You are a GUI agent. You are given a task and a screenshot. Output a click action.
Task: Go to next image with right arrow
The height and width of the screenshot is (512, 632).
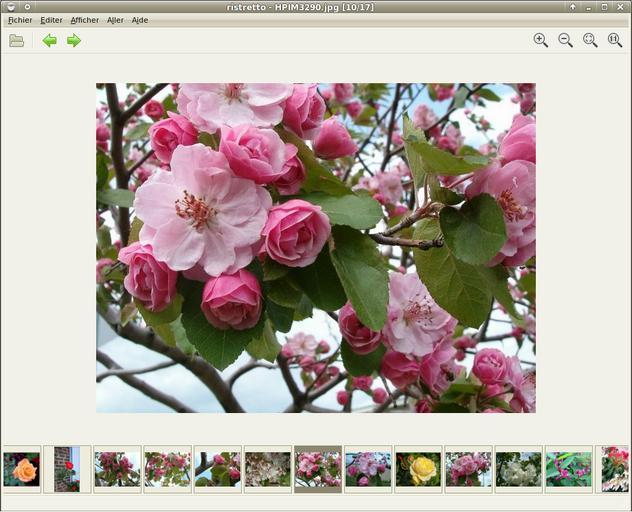pos(74,41)
